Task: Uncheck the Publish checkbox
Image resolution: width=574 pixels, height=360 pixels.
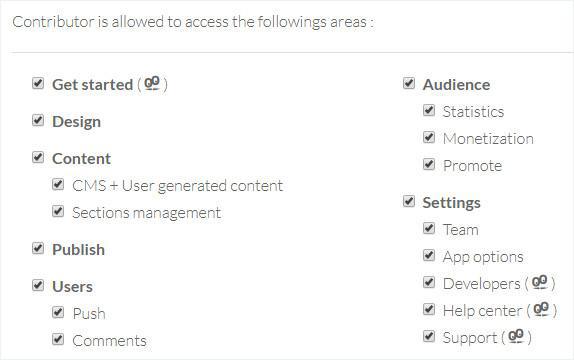Action: (x=38, y=248)
